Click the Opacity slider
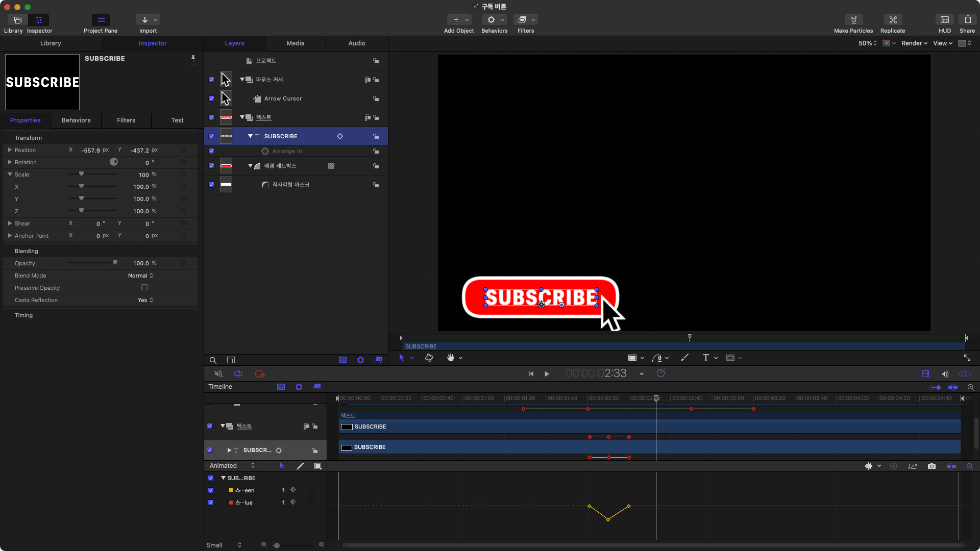This screenshot has height=551, width=980. 92,263
